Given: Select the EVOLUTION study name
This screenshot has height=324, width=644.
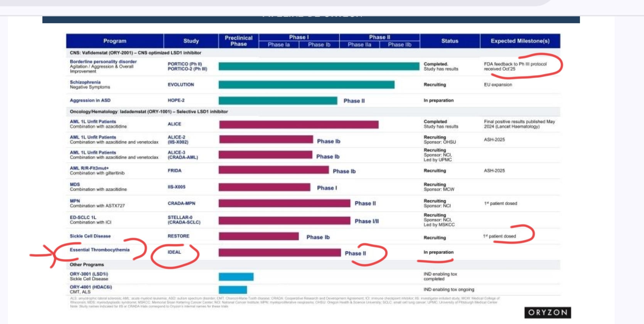Looking at the screenshot, I should click(x=181, y=84).
